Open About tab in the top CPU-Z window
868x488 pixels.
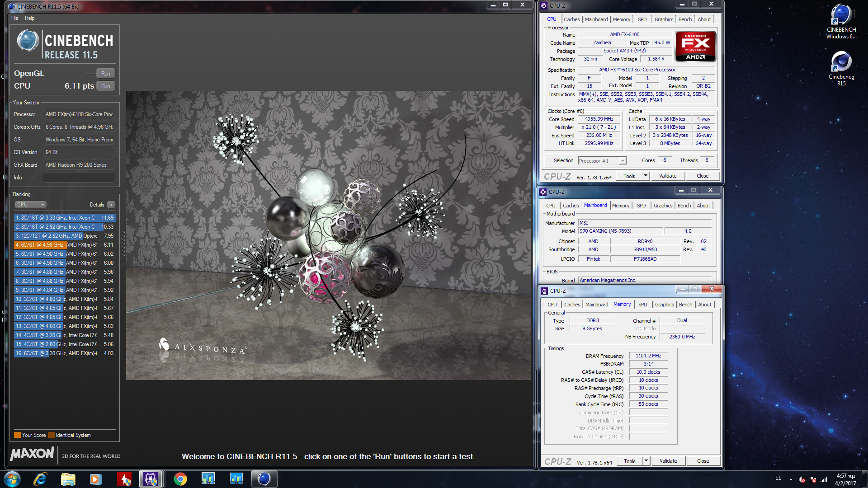click(704, 19)
